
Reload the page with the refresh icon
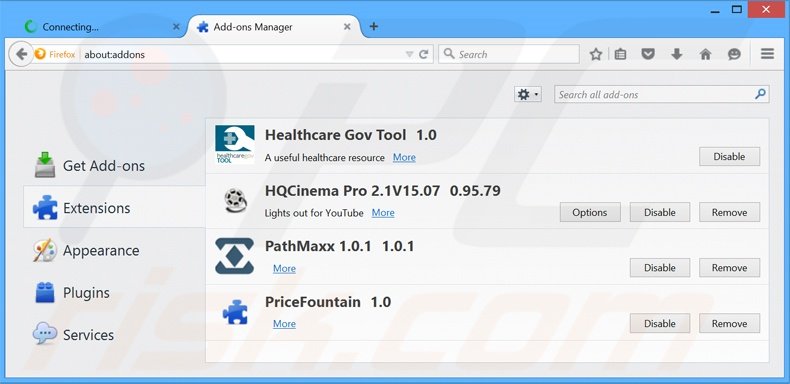424,54
